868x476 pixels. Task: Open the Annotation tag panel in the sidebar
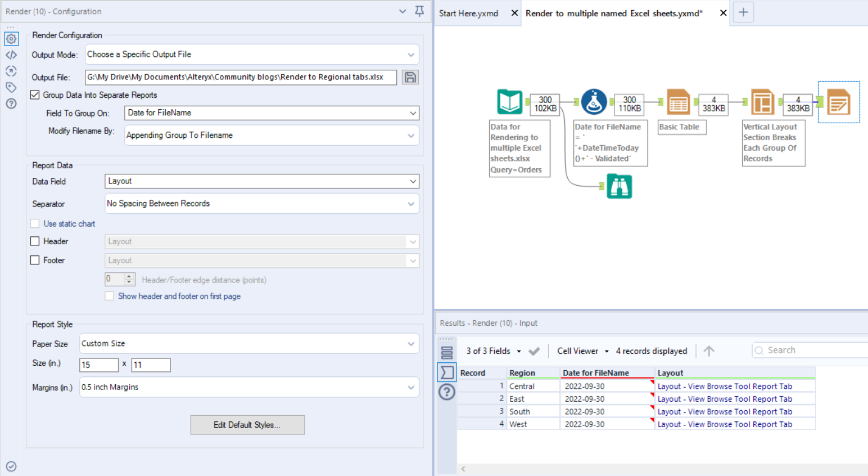point(11,87)
